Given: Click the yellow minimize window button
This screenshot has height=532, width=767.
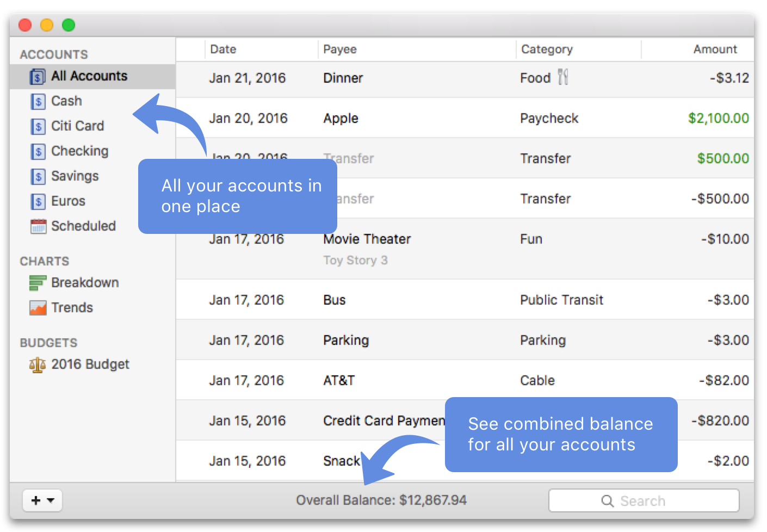Looking at the screenshot, I should tap(47, 25).
